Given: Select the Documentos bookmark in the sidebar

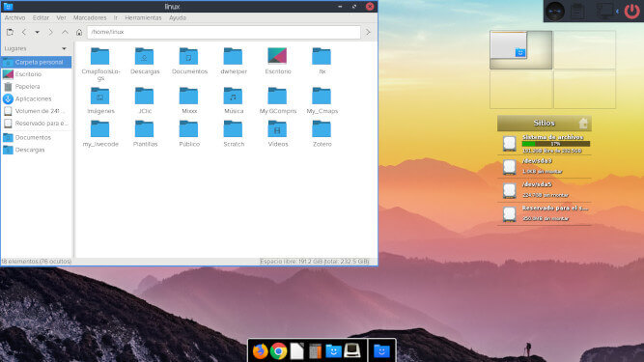Looking at the screenshot, I should click(36, 137).
